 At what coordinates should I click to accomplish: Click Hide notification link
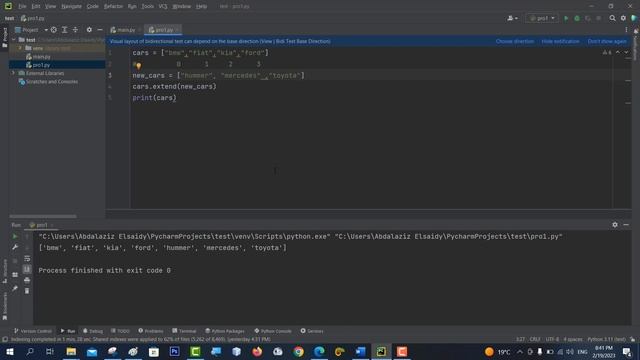560,41
